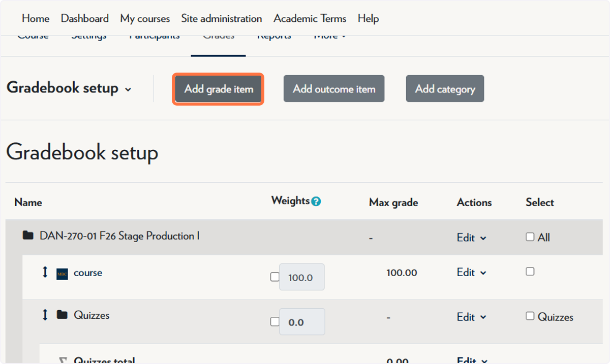The height and width of the screenshot is (364, 610).
Task: Tick the weight override checkbox for Quizzes
Action: pos(274,322)
